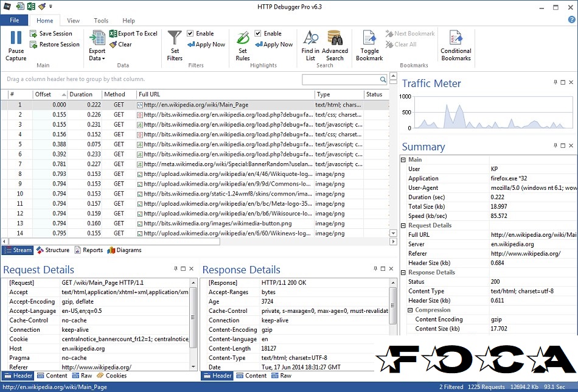Switch to Tools ribbon tab
Viewport: 578px width, 392px height.
point(101,21)
